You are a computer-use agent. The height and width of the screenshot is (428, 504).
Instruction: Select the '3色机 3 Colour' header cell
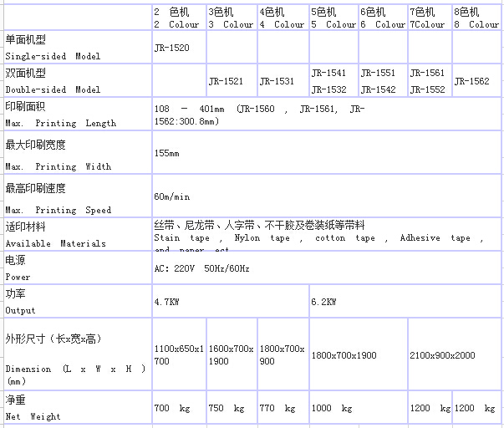coord(232,18)
